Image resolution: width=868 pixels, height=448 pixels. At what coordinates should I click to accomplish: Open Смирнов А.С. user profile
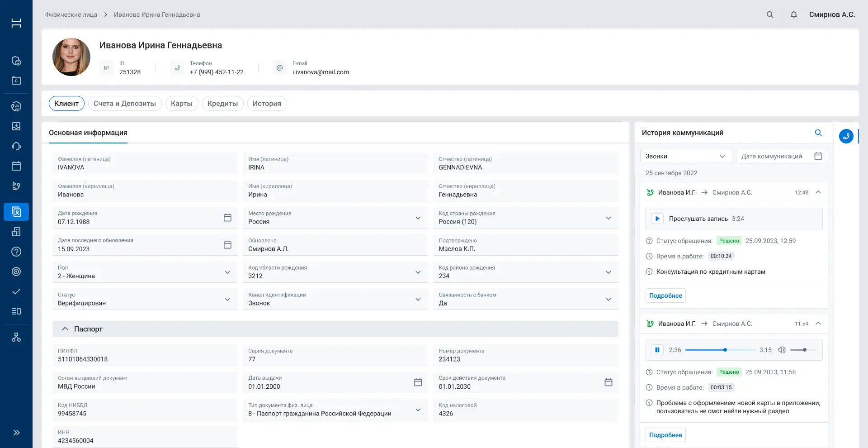(x=832, y=14)
